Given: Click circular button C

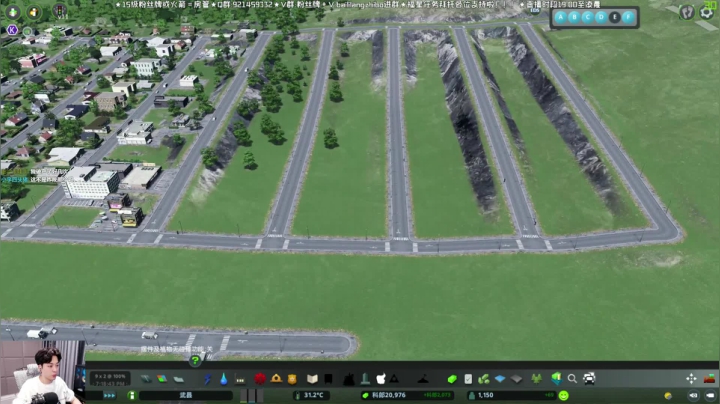Looking at the screenshot, I should pyautogui.click(x=588, y=17).
